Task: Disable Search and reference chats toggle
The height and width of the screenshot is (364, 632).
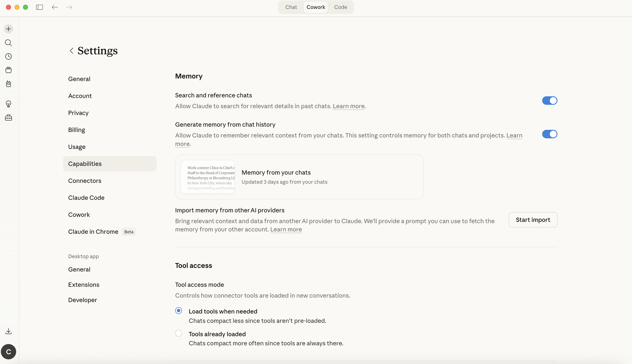Action: coord(550,101)
